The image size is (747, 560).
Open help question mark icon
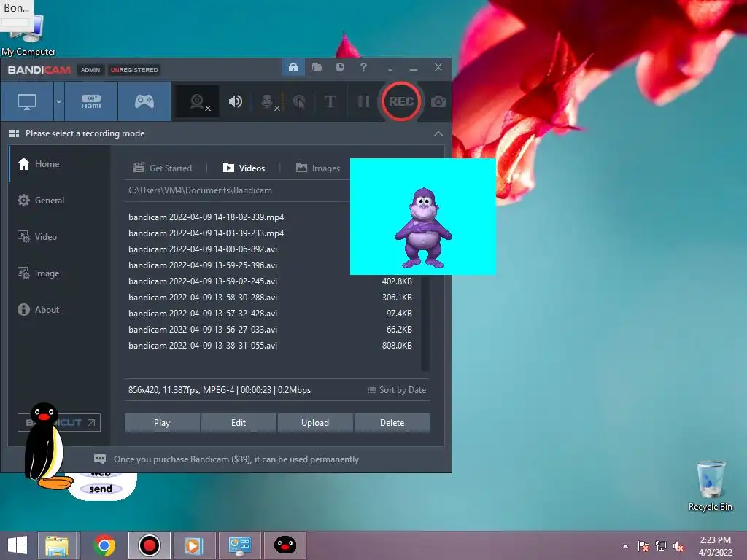(x=363, y=68)
